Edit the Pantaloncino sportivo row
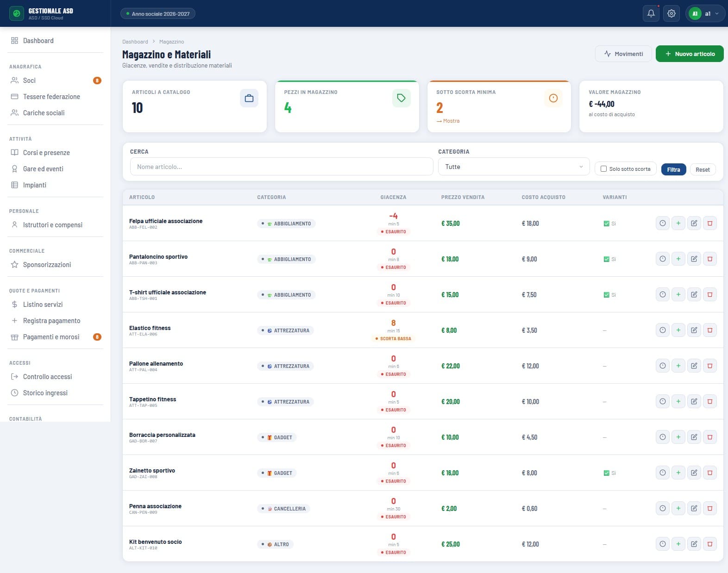This screenshot has width=728, height=573. [694, 259]
